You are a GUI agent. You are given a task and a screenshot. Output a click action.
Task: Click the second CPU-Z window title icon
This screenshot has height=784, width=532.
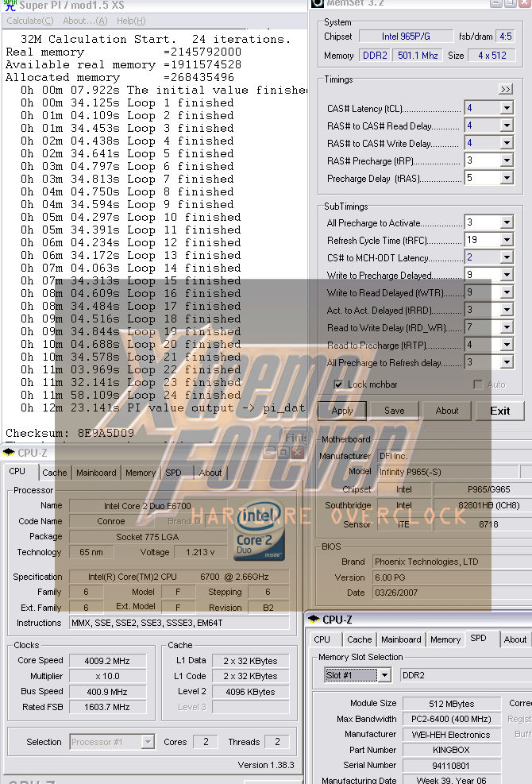pos(314,619)
